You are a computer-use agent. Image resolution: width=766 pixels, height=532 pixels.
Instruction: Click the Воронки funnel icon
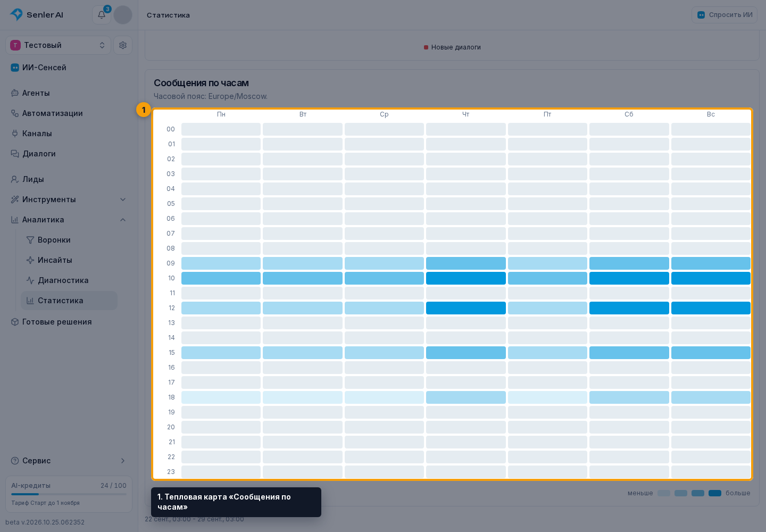coord(30,240)
